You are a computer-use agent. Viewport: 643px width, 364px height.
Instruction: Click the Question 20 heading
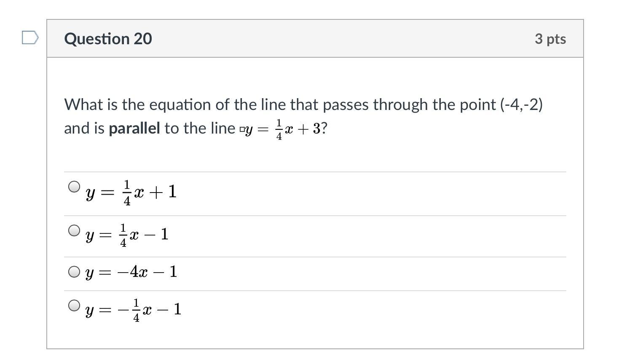[x=108, y=39]
